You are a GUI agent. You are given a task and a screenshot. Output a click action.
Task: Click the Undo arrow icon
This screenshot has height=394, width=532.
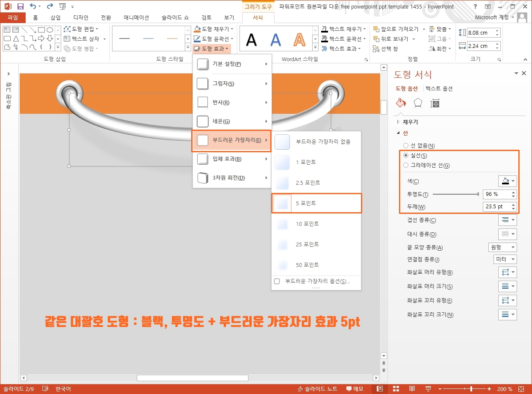pyautogui.click(x=33, y=6)
